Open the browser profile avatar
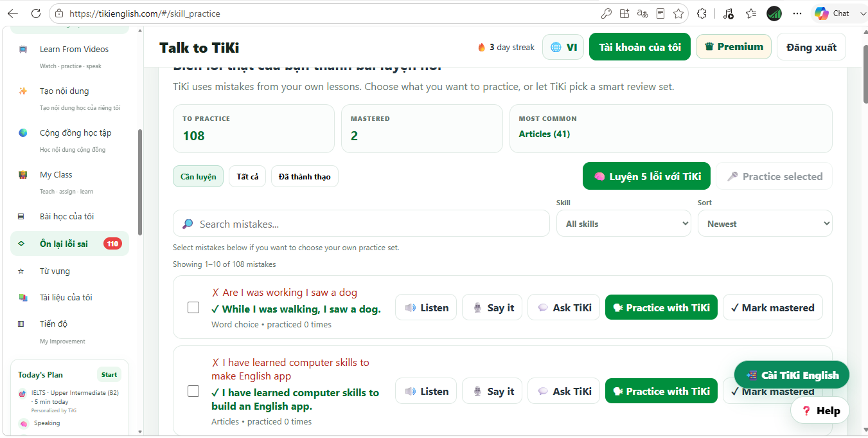The width and height of the screenshot is (868, 438). 774,13
